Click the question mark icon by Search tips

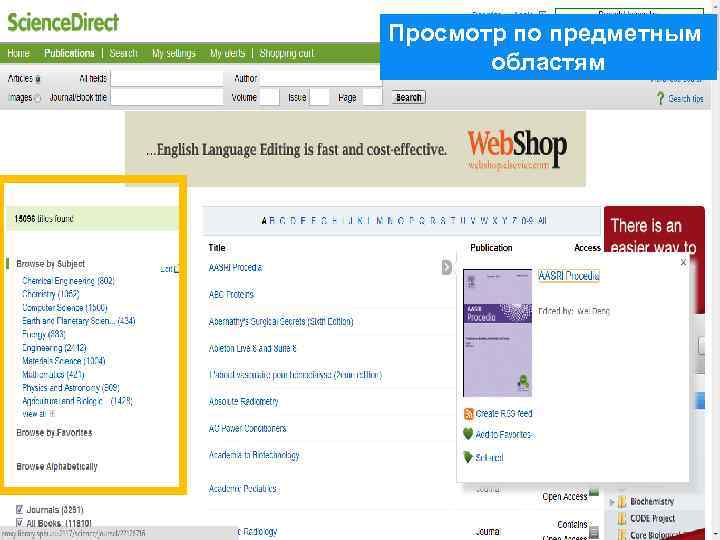click(x=660, y=98)
